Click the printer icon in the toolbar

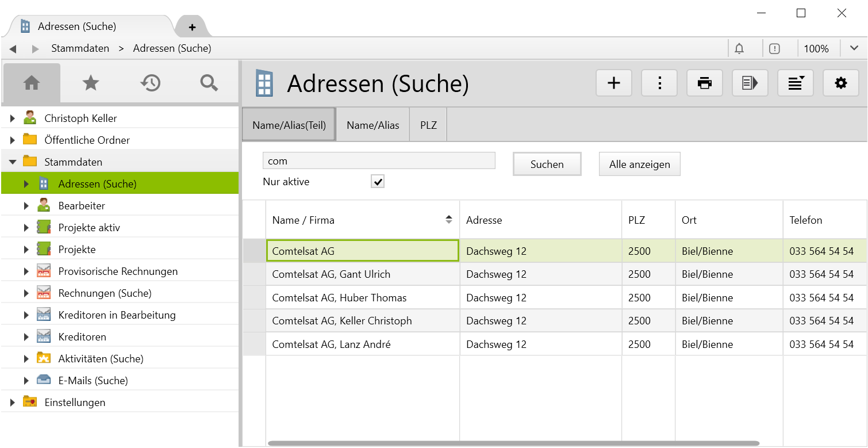point(705,83)
